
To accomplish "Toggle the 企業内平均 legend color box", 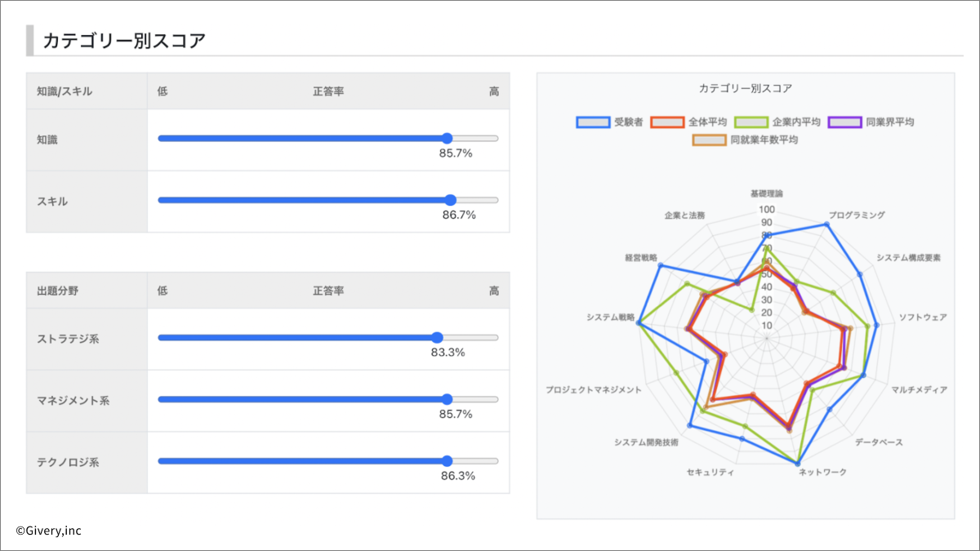I will 751,122.
